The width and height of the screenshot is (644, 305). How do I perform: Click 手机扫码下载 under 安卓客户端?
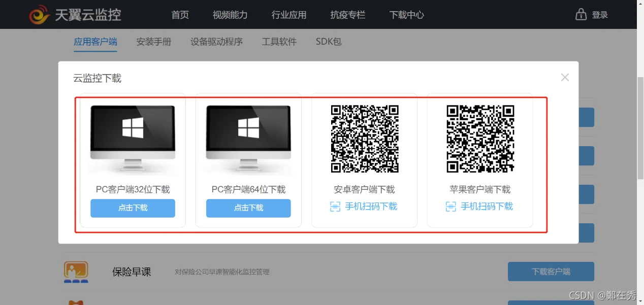click(x=371, y=207)
